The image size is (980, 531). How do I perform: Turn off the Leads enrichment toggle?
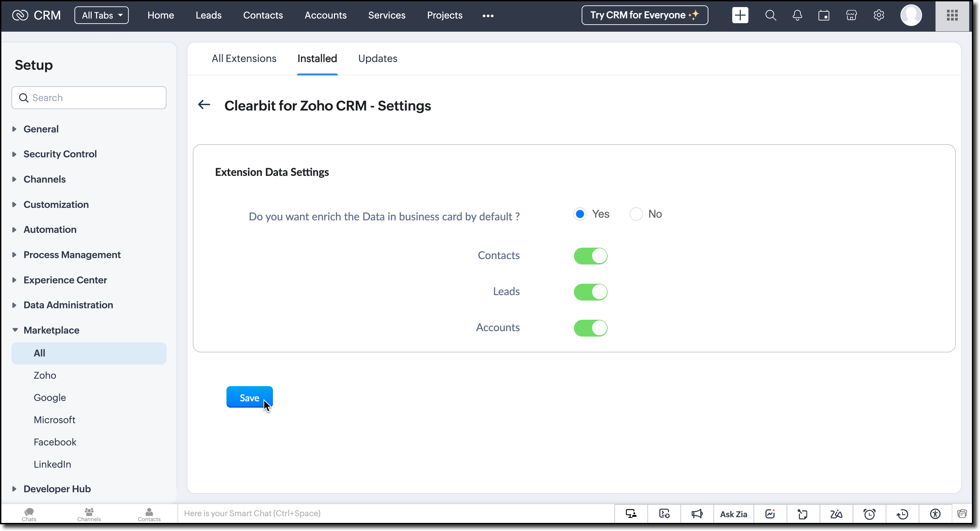(x=590, y=292)
